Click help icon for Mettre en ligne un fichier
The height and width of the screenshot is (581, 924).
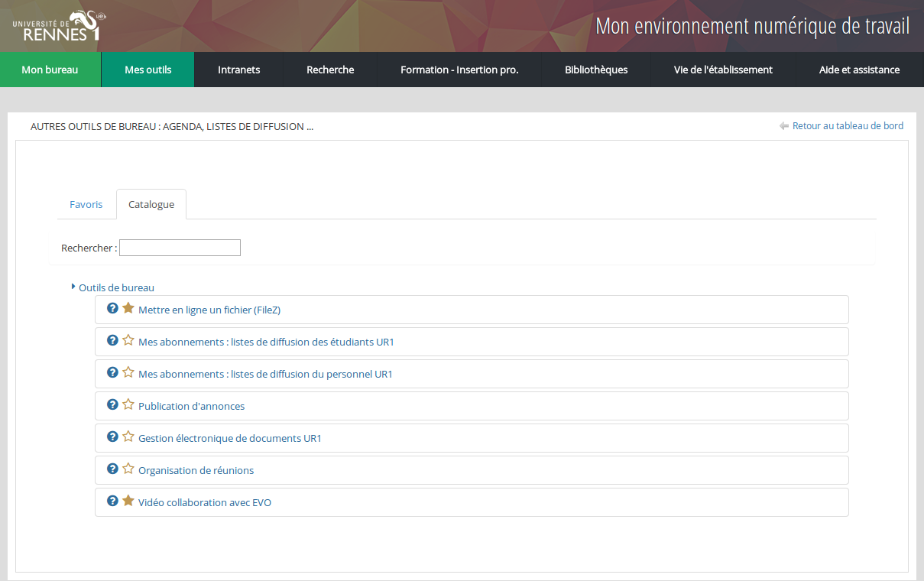[112, 308]
